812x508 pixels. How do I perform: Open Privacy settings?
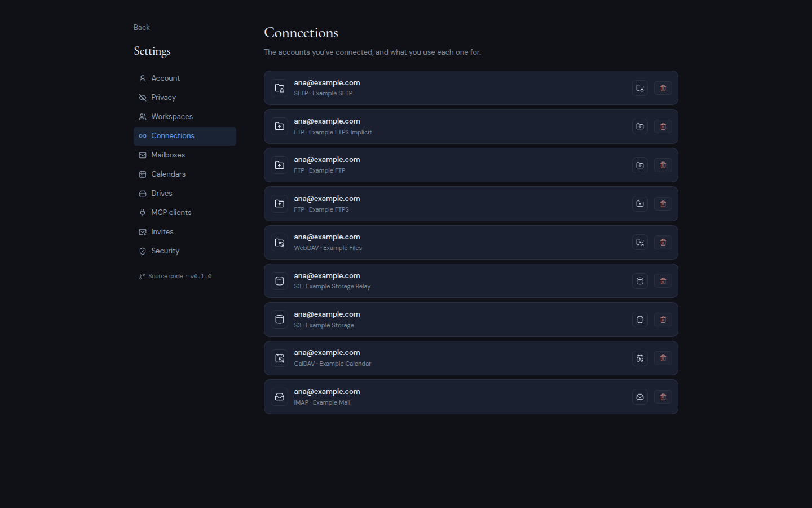185,98
